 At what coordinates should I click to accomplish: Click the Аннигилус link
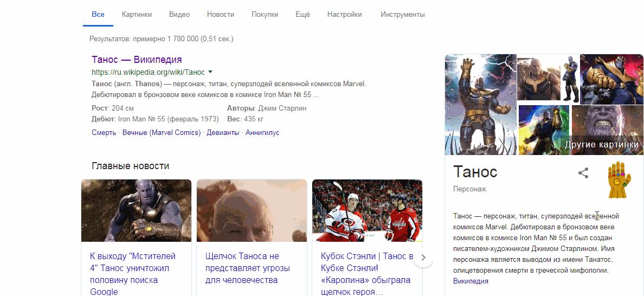(262, 133)
